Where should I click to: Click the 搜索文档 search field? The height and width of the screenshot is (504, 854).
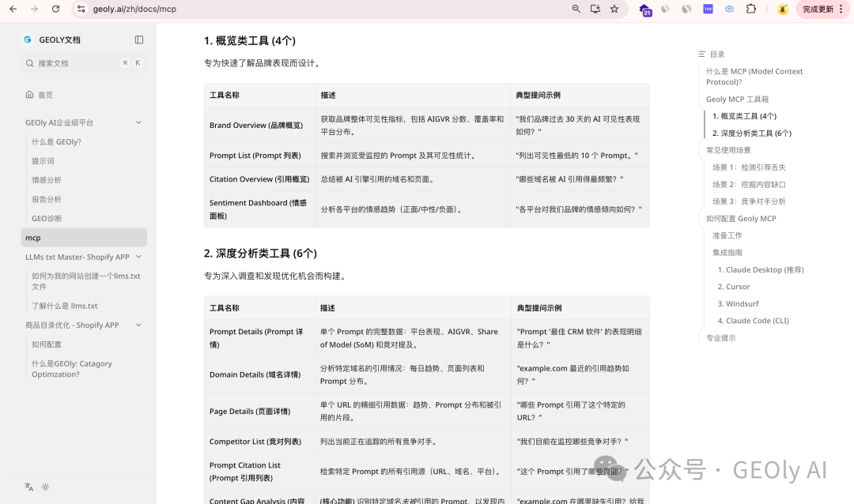tap(84, 63)
